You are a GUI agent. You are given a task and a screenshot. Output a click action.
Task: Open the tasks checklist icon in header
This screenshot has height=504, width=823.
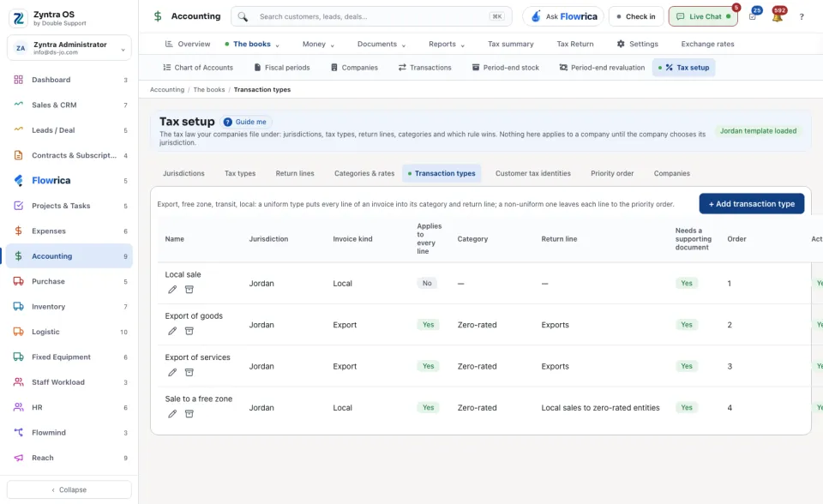753,16
